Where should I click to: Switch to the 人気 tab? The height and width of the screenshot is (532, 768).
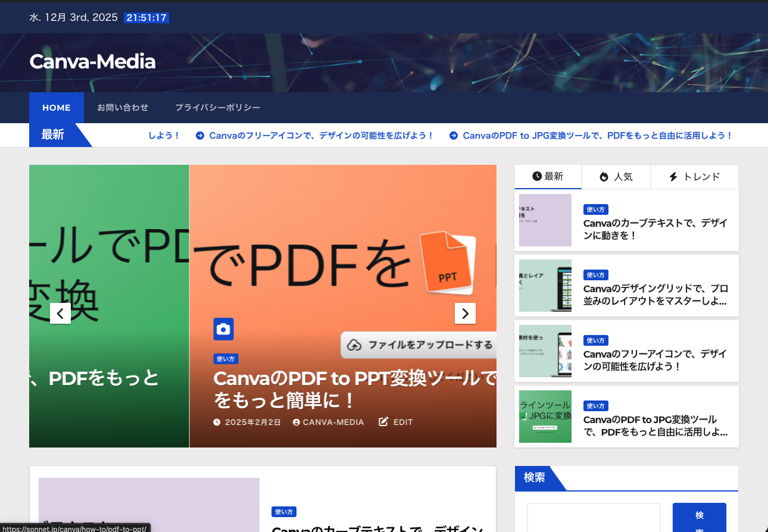click(x=616, y=177)
